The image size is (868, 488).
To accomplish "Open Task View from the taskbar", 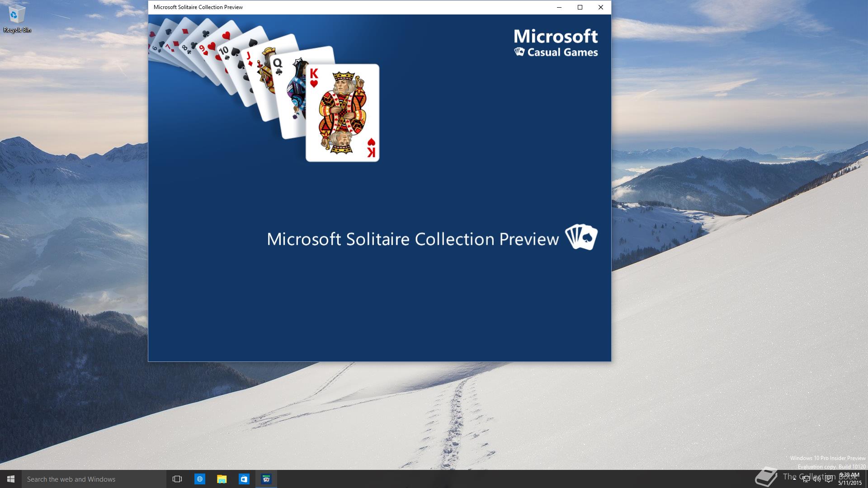I will pos(177,479).
